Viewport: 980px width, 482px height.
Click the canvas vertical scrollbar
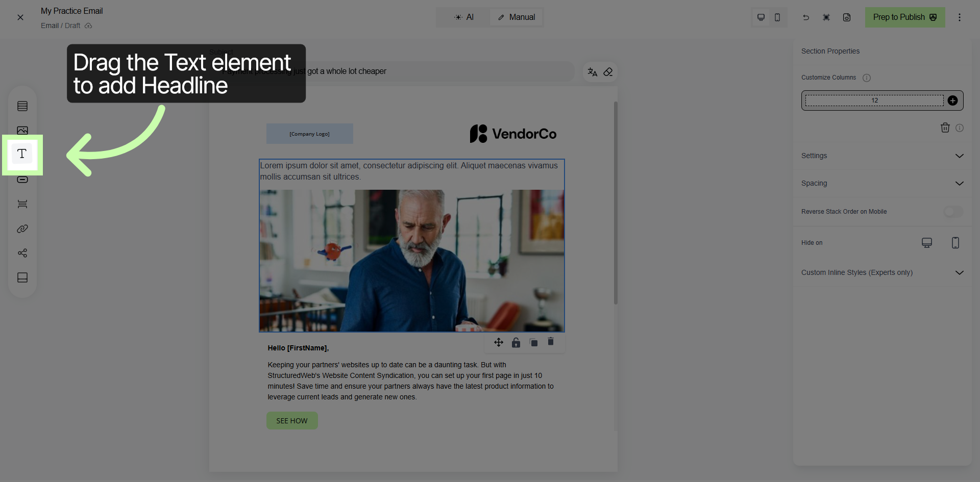[x=616, y=203]
